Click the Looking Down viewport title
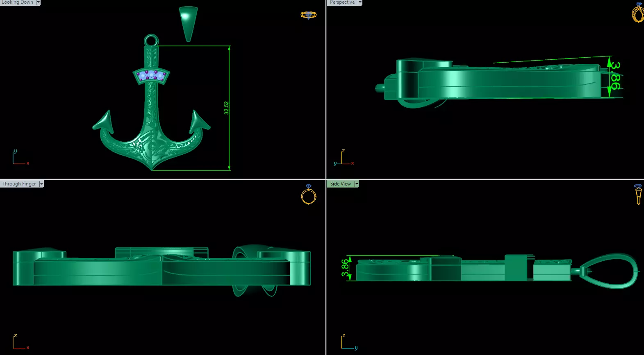Viewport: 644px width, 355px height. pyautogui.click(x=18, y=2)
